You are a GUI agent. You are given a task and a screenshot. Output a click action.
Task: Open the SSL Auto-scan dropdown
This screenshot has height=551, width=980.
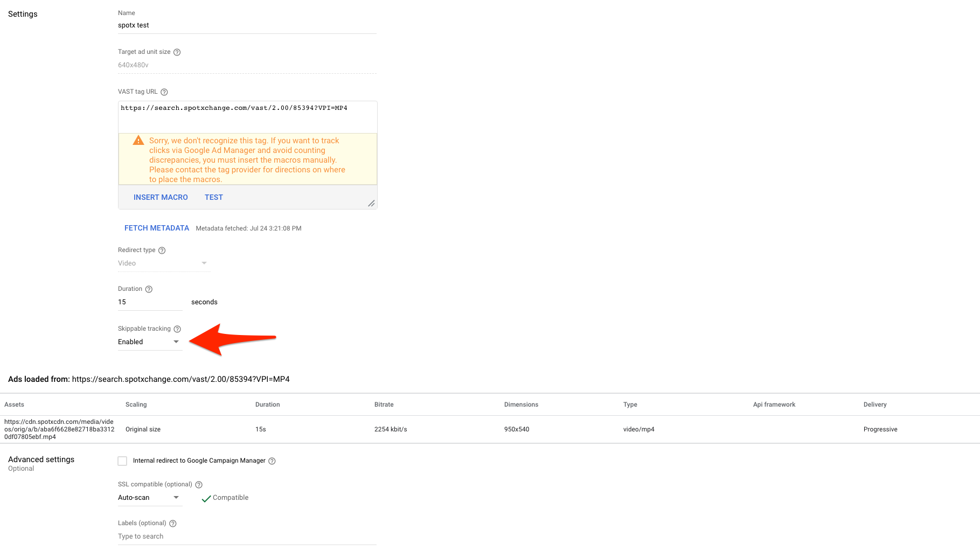click(176, 498)
